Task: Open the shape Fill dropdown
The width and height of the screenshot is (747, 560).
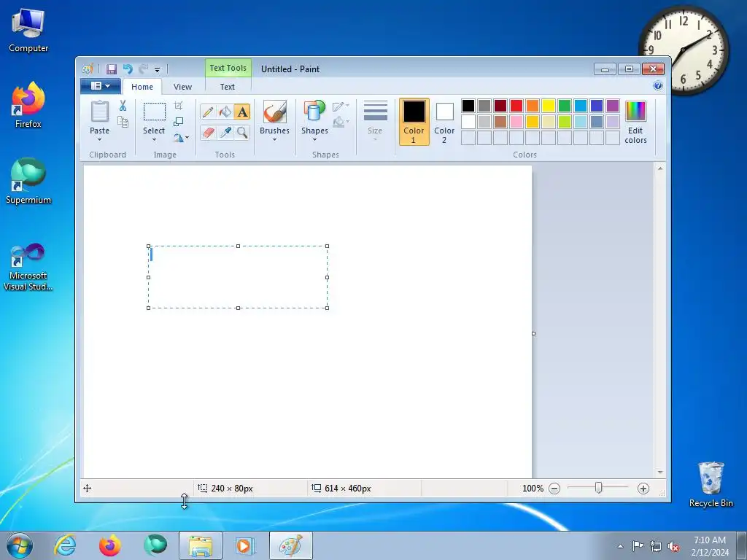Action: click(341, 122)
